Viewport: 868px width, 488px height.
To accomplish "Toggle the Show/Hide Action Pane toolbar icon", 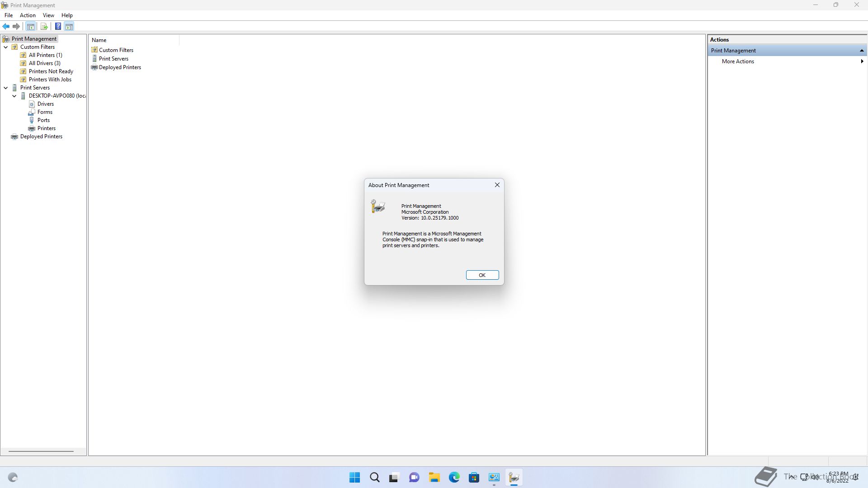I will pyautogui.click(x=69, y=26).
